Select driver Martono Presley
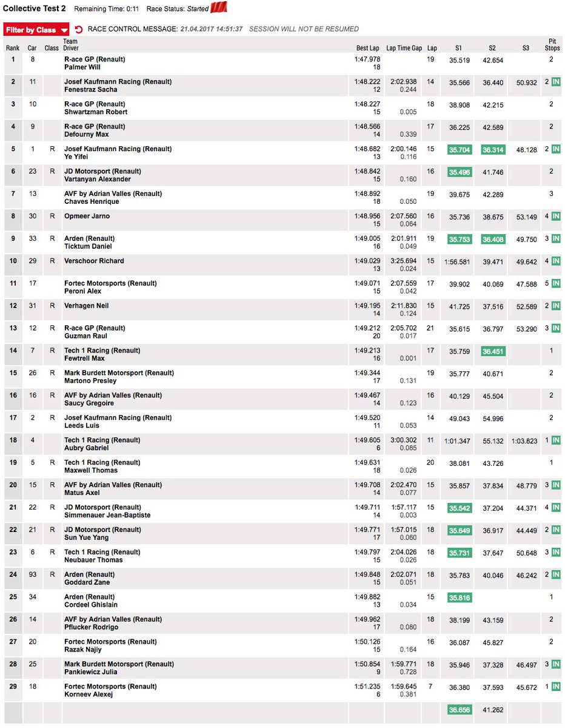Viewport: 565px width, 728px height. (x=90, y=381)
